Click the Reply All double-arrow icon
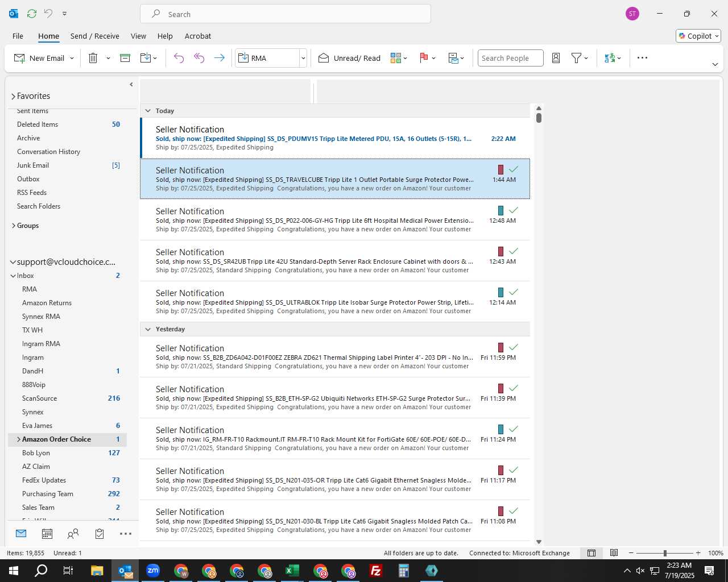The image size is (728, 582). click(x=199, y=58)
